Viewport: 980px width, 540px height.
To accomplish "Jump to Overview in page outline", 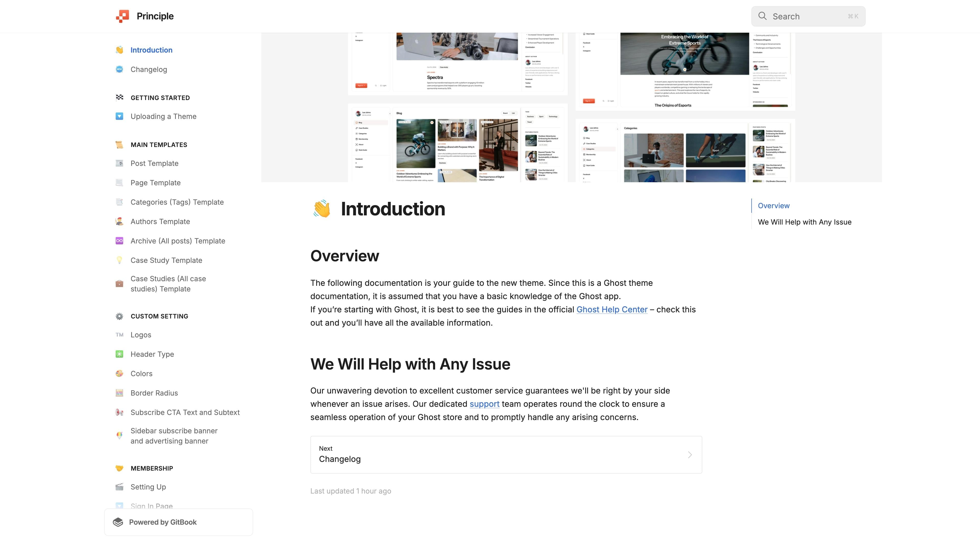I will tap(774, 205).
